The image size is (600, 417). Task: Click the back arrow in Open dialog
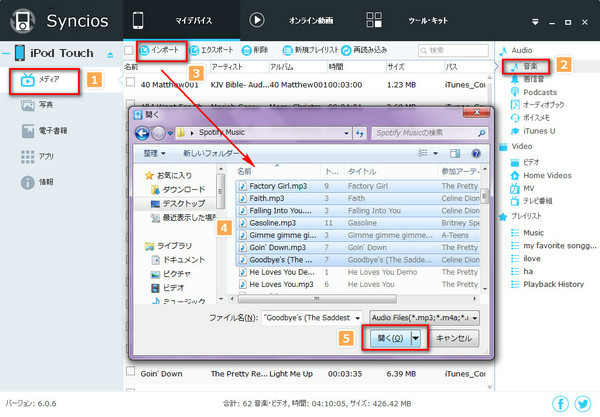142,133
